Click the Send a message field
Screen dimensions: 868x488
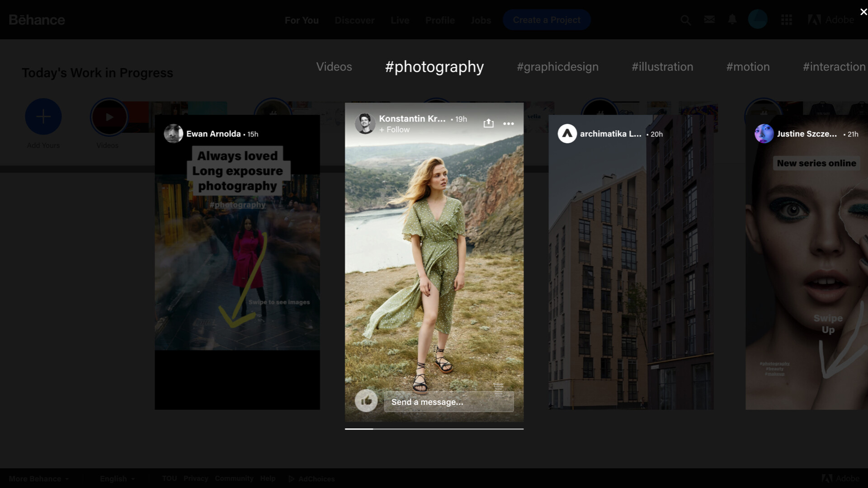point(448,402)
